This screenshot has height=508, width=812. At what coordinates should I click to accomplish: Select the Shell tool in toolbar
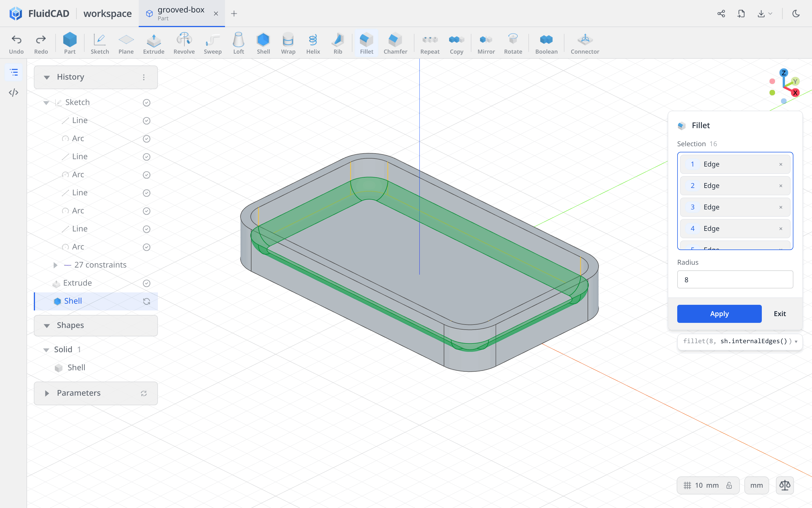(x=263, y=43)
